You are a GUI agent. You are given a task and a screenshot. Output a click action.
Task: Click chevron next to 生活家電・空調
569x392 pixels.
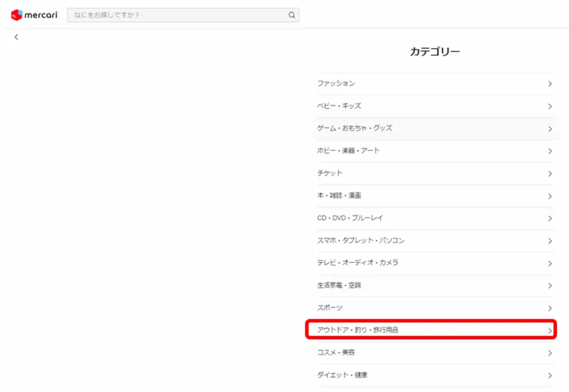549,286
